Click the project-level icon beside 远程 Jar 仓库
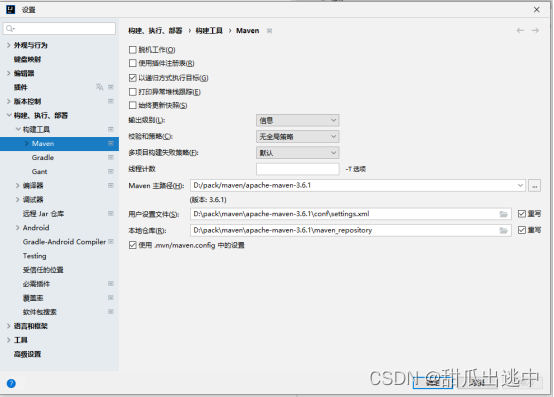554x397 pixels. coord(111,214)
